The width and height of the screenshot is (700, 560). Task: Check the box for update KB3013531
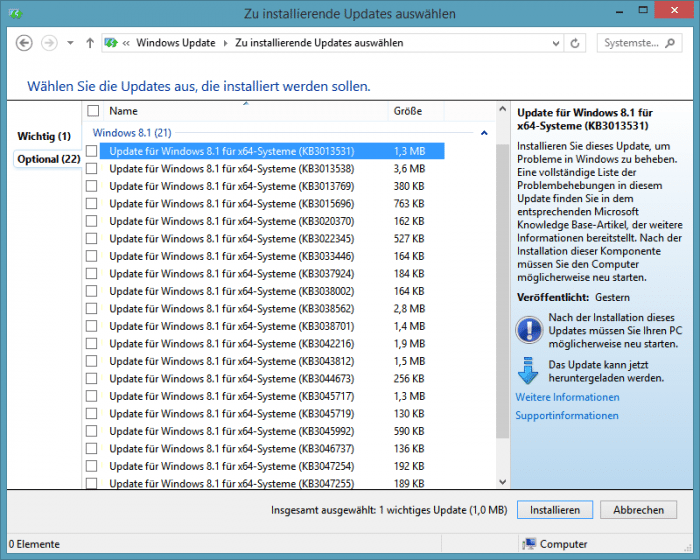click(92, 151)
